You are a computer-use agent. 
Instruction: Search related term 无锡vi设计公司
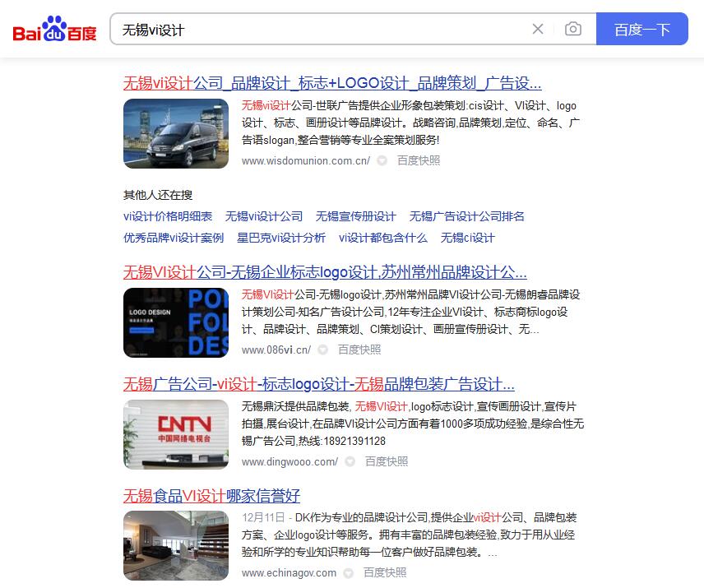(264, 216)
